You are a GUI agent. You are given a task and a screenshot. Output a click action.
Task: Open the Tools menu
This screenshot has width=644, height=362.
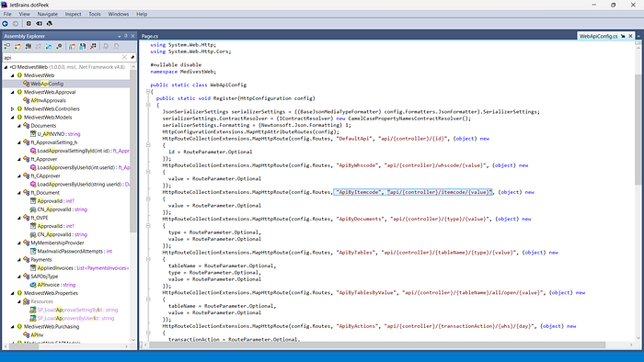click(95, 14)
